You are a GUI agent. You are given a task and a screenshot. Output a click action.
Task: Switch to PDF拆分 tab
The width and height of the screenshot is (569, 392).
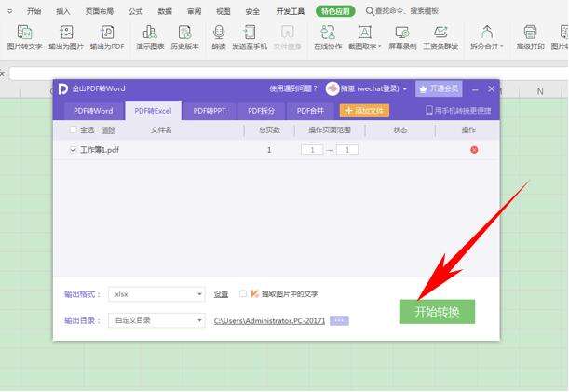[x=261, y=111]
